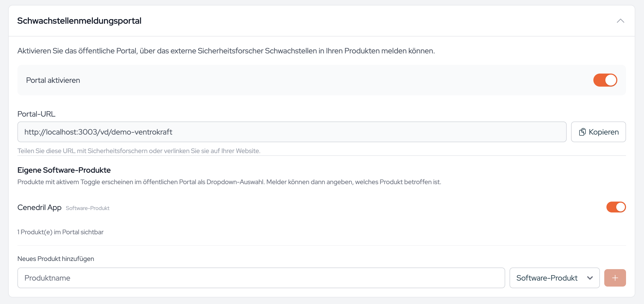Click the Portal-URL label
644x304 pixels.
coord(36,114)
